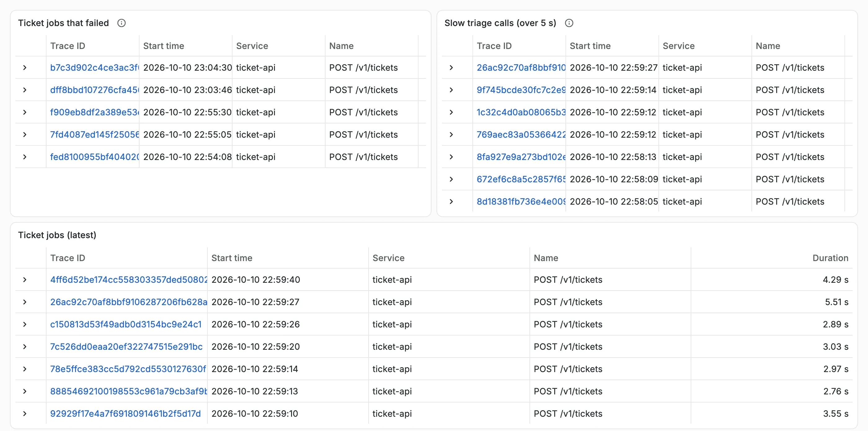The width and height of the screenshot is (868, 431).
Task: Select the 5.51 s duration cell
Action: pos(836,302)
